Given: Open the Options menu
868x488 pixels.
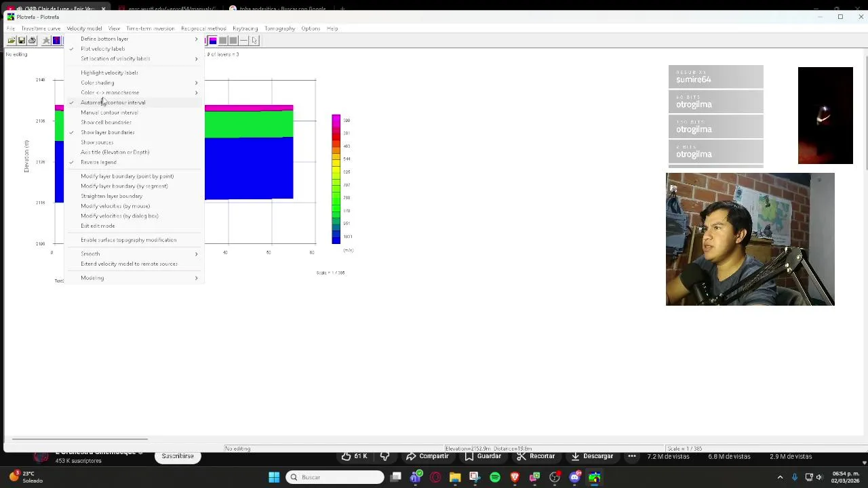Looking at the screenshot, I should coord(311,28).
